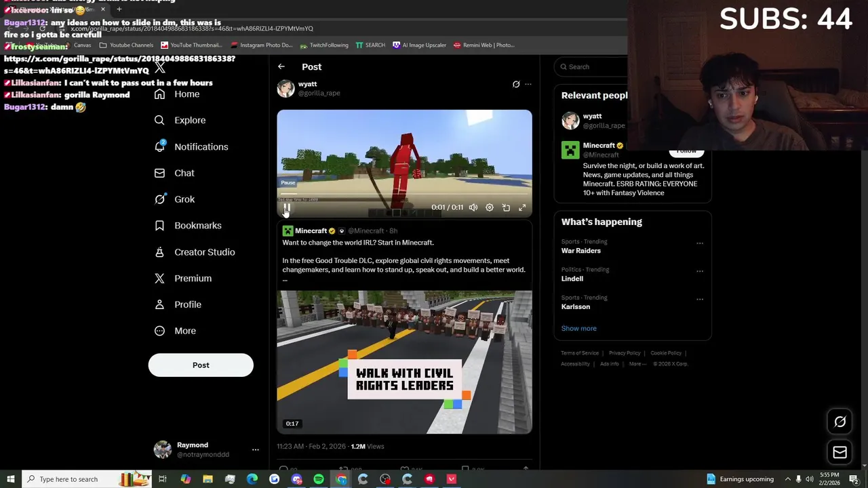Viewport: 868px width, 488px height.
Task: Open Grok from the sidebar menu
Action: [x=174, y=199]
